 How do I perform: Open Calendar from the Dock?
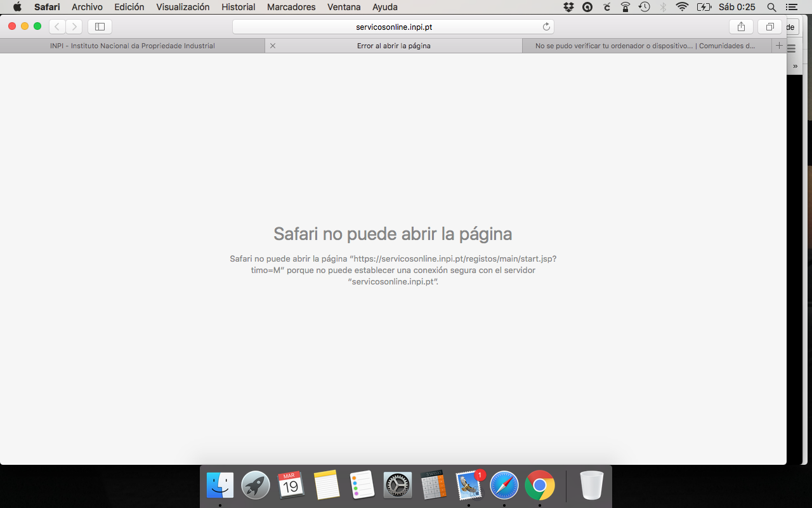pyautogui.click(x=291, y=486)
